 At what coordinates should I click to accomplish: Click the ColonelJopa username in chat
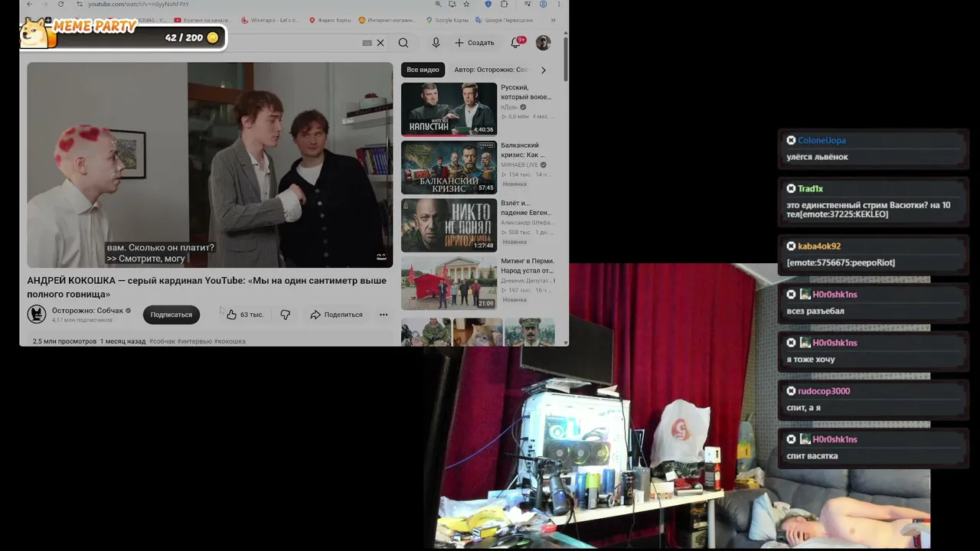coord(822,140)
